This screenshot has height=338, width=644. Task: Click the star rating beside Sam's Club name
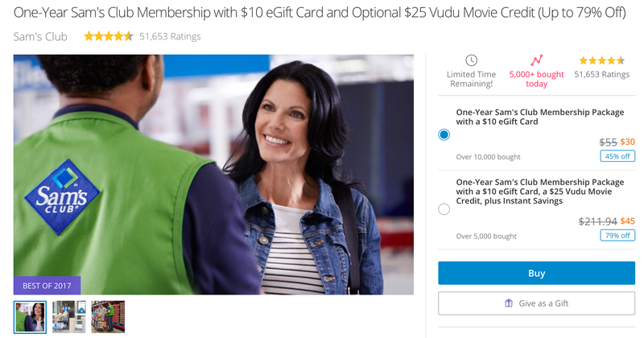point(109,36)
